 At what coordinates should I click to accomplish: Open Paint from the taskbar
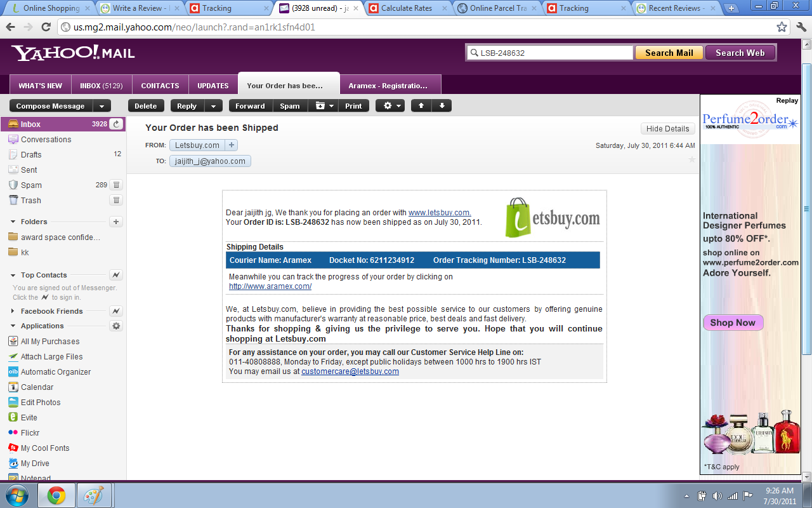(x=95, y=495)
